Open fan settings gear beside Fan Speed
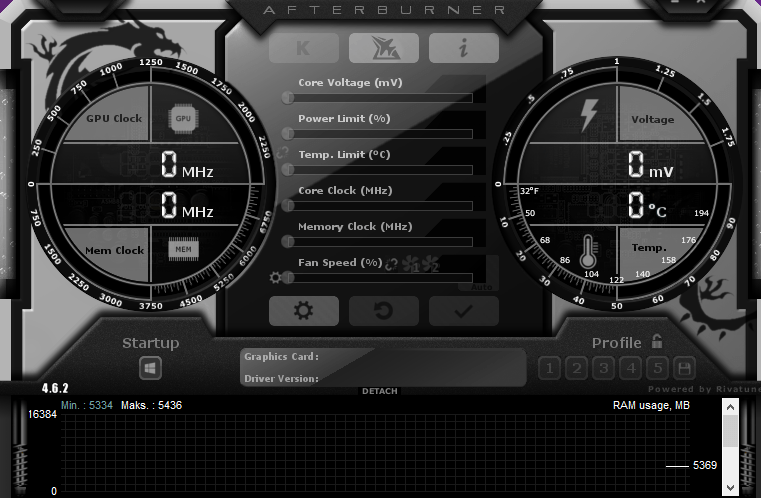The image size is (761, 498). (275, 278)
